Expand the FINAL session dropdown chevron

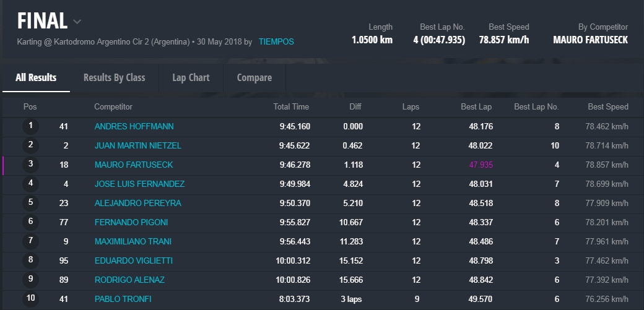pos(77,22)
